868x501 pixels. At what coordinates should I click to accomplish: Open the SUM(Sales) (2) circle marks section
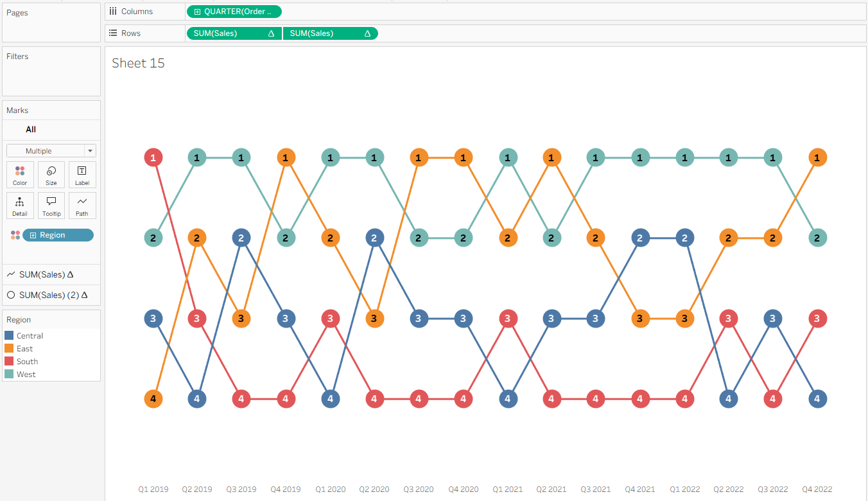[49, 295]
